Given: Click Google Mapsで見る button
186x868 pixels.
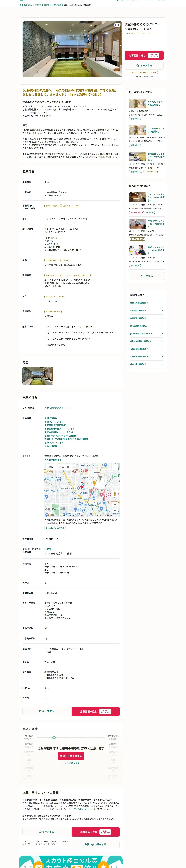Looking at the screenshot, I should [x=55, y=528].
